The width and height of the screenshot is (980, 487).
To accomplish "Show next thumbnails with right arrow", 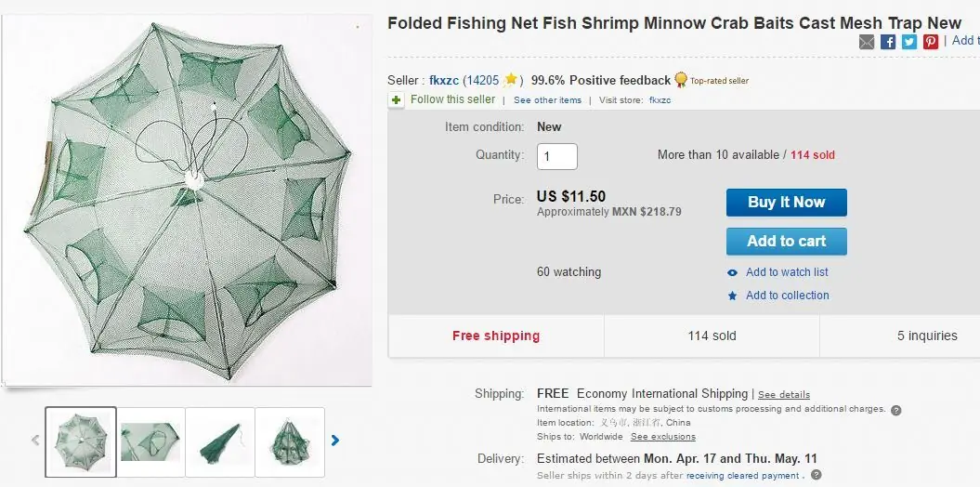I will [x=335, y=441].
